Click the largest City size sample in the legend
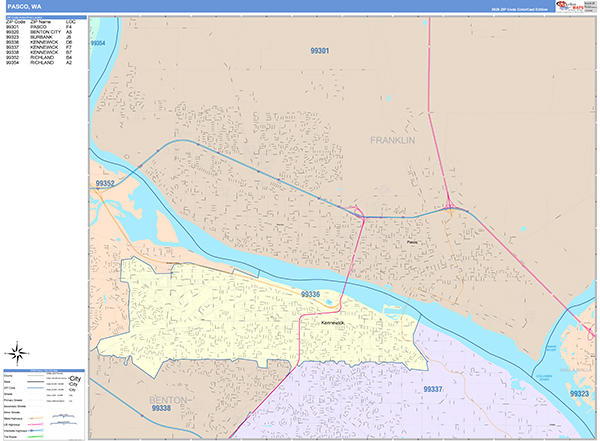The height and width of the screenshot is (441, 600). (74, 378)
